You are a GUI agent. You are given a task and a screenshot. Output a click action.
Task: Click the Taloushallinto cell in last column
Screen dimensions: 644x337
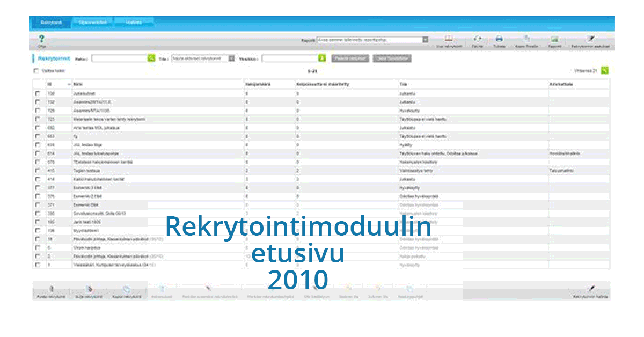tap(560, 171)
